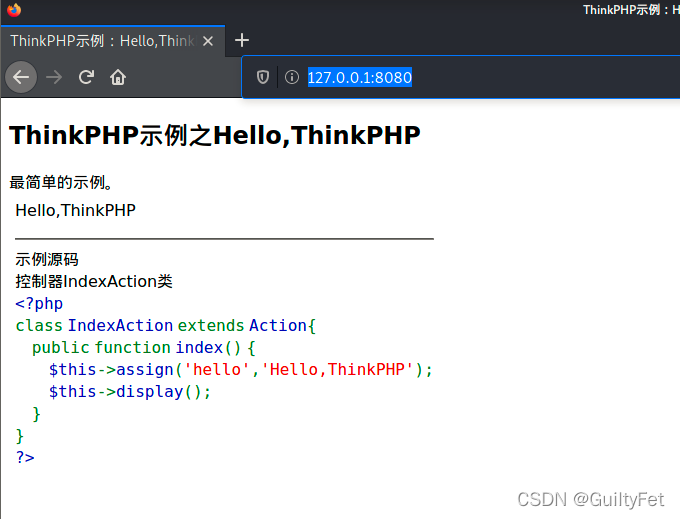Viewport: 680px width, 519px height.
Task: Reload the page with the refresh icon
Action: tap(86, 77)
